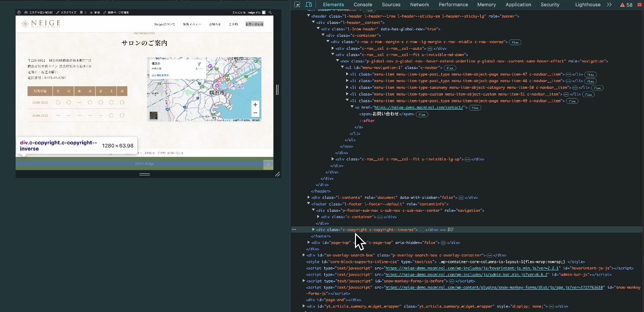This screenshot has width=644, height=312.
Task: Click the map zoom in plus button
Action: click(255, 105)
